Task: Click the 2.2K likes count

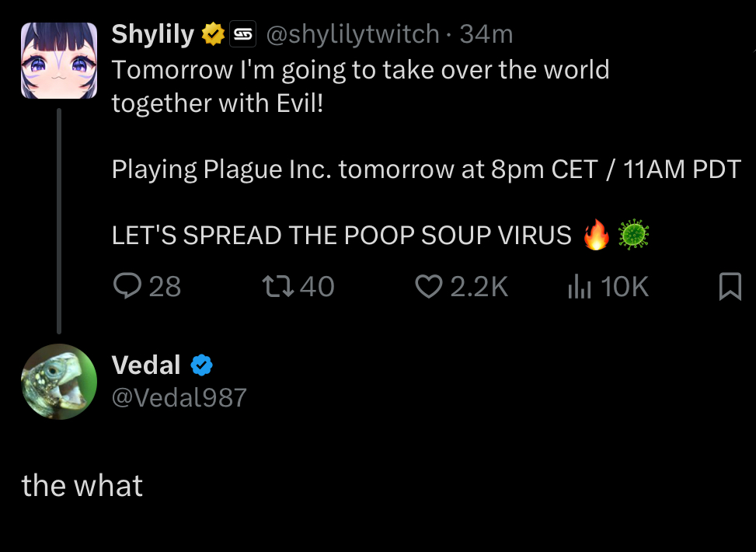Action: pos(479,288)
